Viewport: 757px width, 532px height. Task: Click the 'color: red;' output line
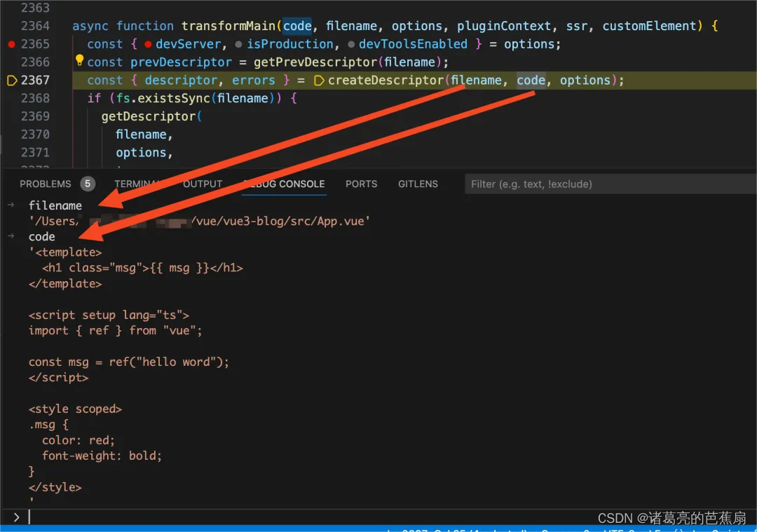tap(79, 440)
